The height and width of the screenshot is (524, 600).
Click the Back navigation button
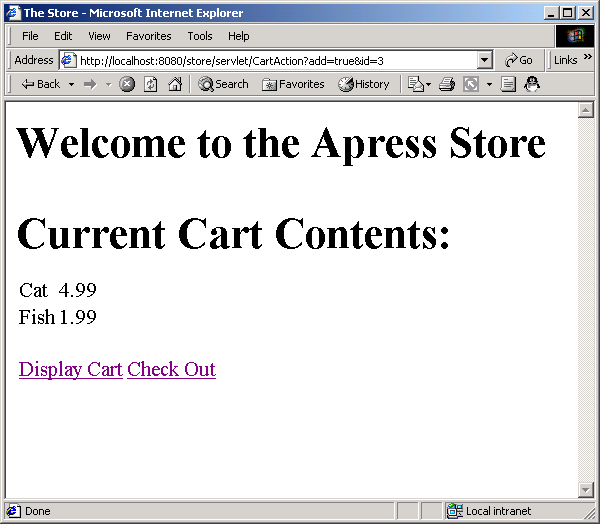[x=40, y=84]
